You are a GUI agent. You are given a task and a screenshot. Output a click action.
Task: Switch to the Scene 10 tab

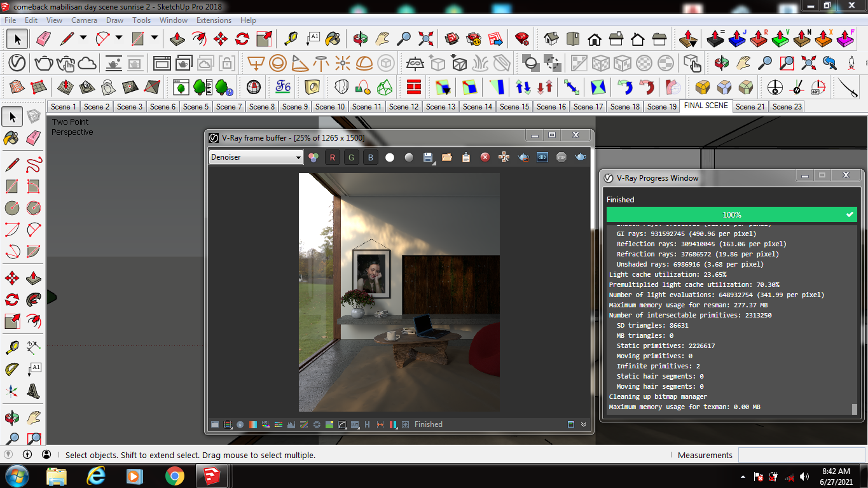[330, 107]
